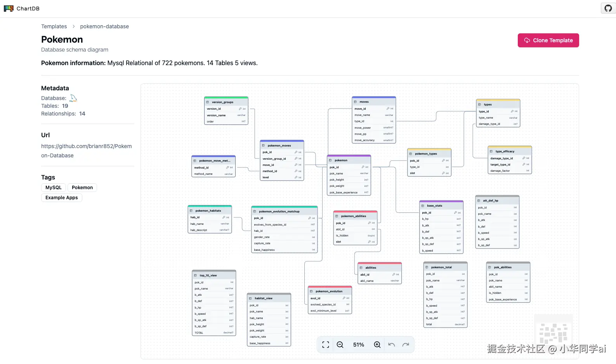
Task: Click the pokemon table header icon
Action: [x=330, y=160]
